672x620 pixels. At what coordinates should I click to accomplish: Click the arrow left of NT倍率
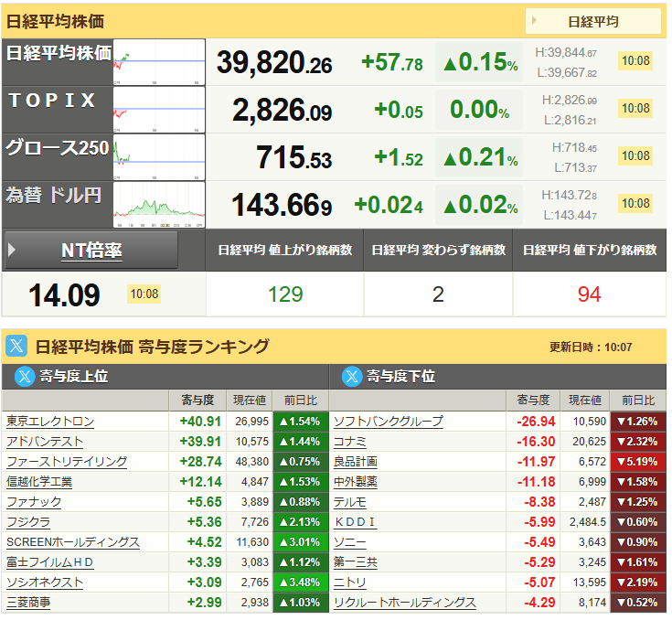12,250
